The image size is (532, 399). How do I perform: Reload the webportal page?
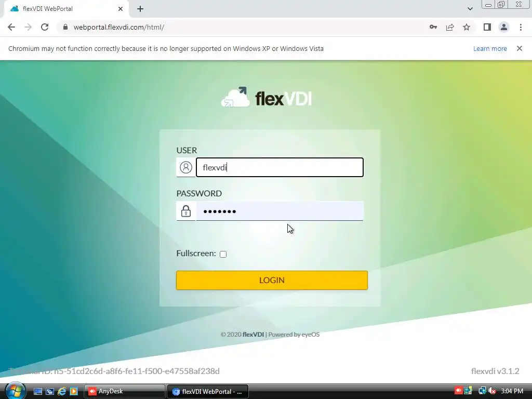45,27
